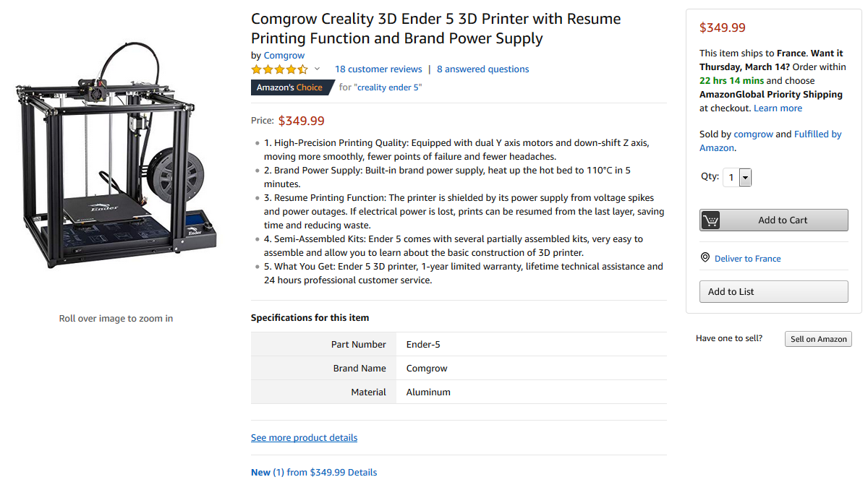The height and width of the screenshot is (490, 868).
Task: Click the location pin icon beside Deliver to France
Action: click(705, 258)
